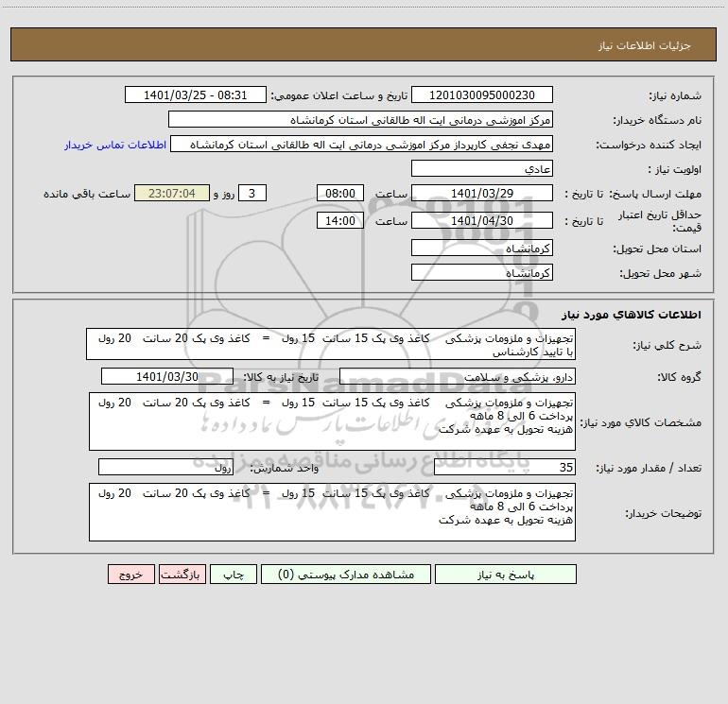The image size is (728, 704).
Task: Click label ساعت باقی مانده
Action: (x=87, y=194)
